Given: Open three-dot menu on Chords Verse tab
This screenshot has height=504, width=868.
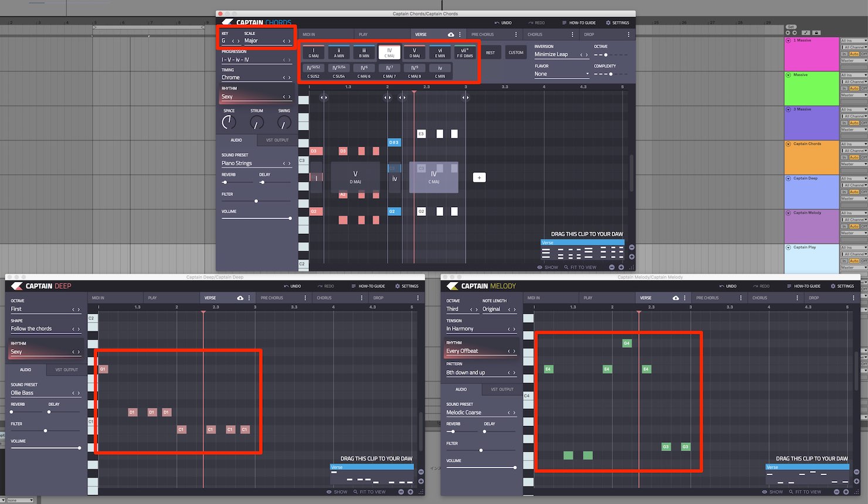Looking at the screenshot, I should [x=460, y=35].
